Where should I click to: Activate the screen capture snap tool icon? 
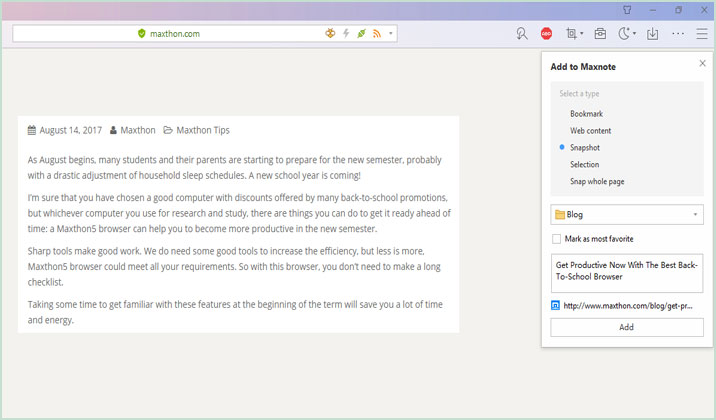click(x=571, y=33)
